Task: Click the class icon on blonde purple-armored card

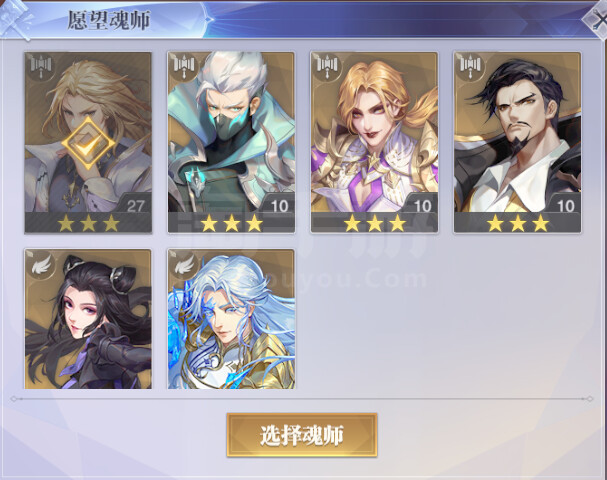Action: pyautogui.click(x=327, y=65)
